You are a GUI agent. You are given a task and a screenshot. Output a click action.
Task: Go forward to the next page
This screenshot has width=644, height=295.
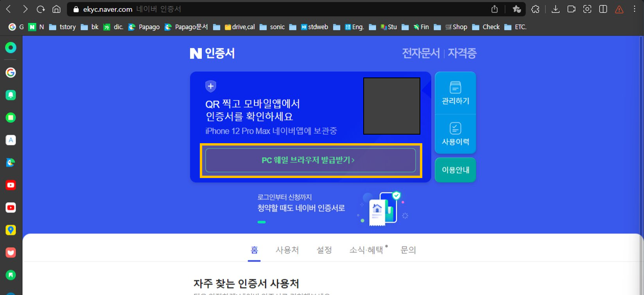click(x=25, y=9)
